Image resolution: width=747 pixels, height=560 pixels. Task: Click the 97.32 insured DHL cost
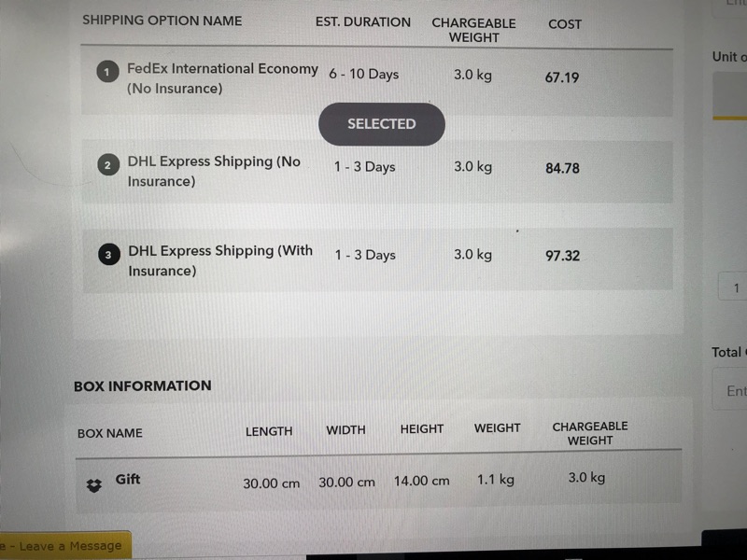click(562, 255)
